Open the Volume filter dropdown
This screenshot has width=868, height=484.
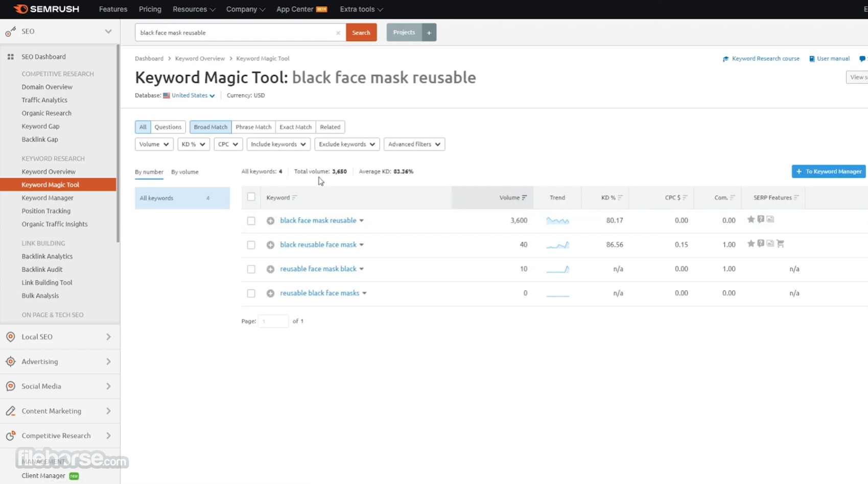coord(154,144)
